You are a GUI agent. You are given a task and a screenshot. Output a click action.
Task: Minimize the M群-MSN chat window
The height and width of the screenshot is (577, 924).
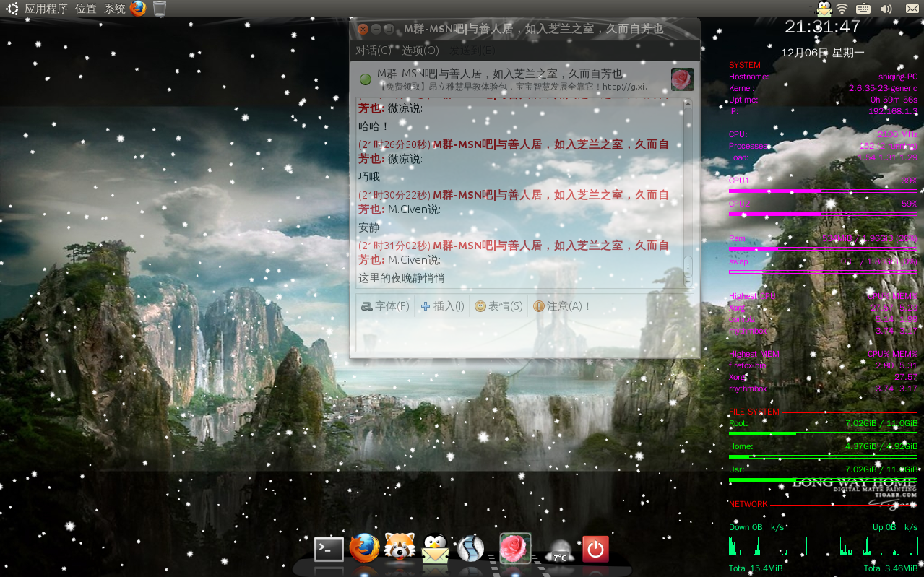[376, 30]
